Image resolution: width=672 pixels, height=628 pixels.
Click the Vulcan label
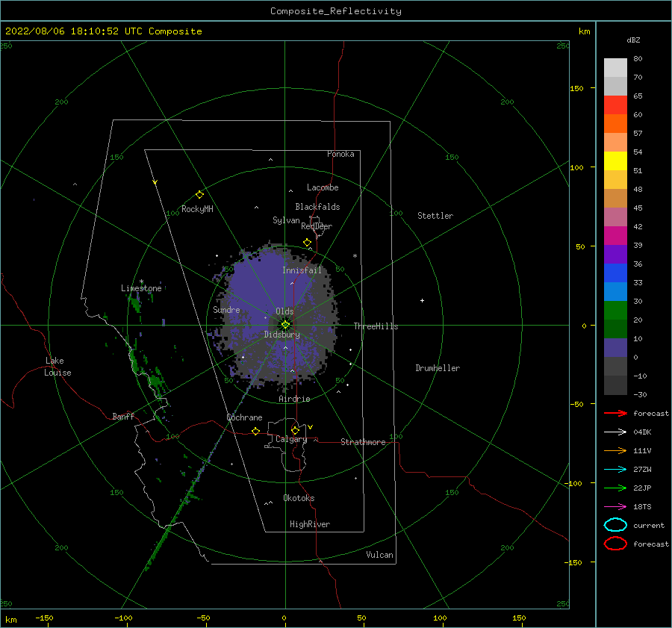(x=379, y=555)
